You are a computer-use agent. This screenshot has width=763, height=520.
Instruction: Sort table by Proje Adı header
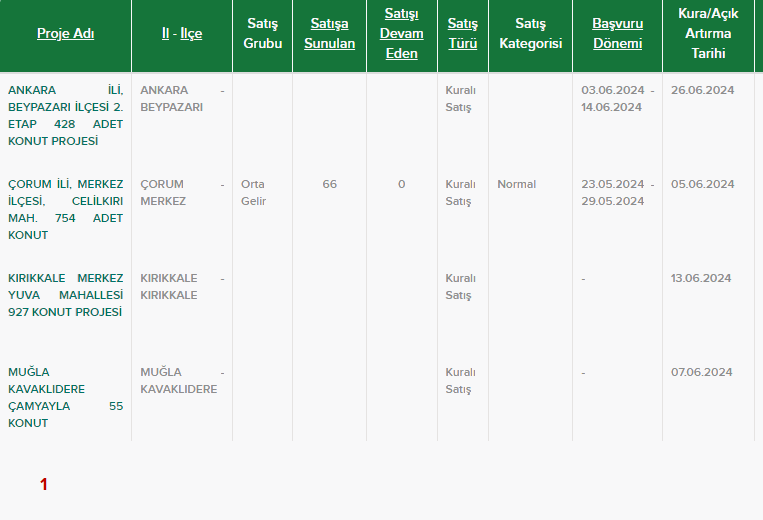pyautogui.click(x=65, y=34)
